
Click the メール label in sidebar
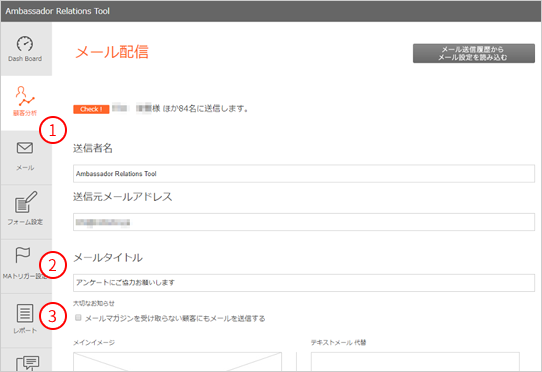pos(25,168)
